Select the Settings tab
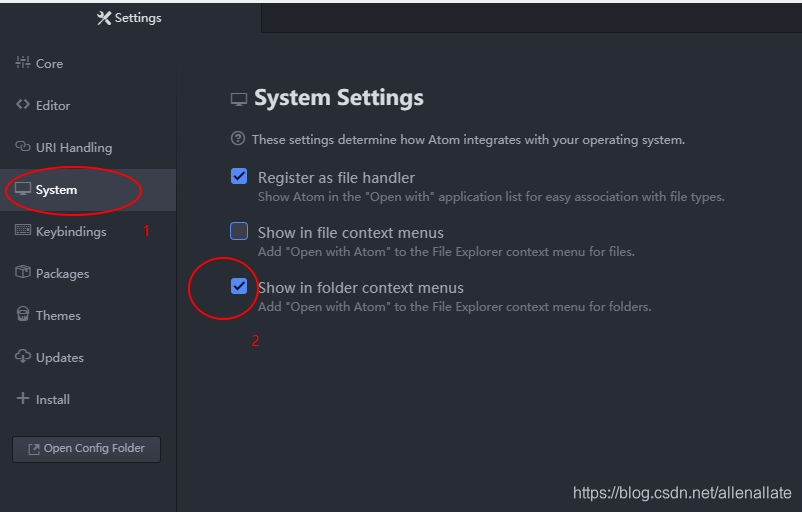 130,18
